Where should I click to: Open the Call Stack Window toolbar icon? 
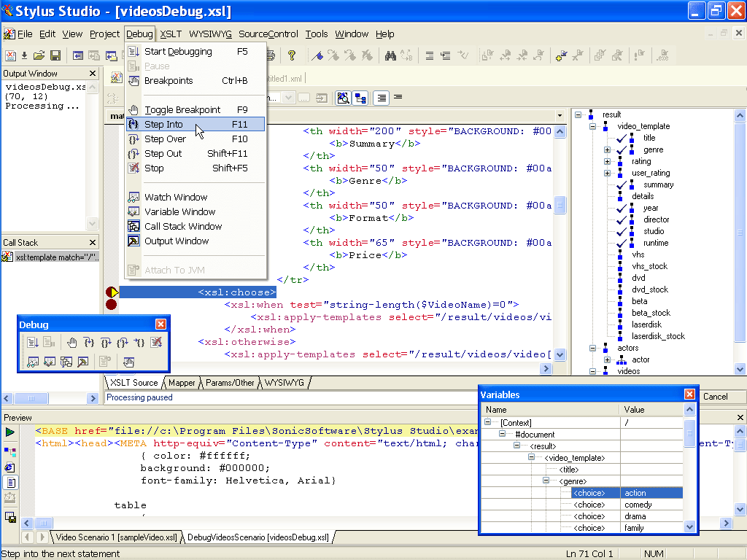[x=66, y=362]
